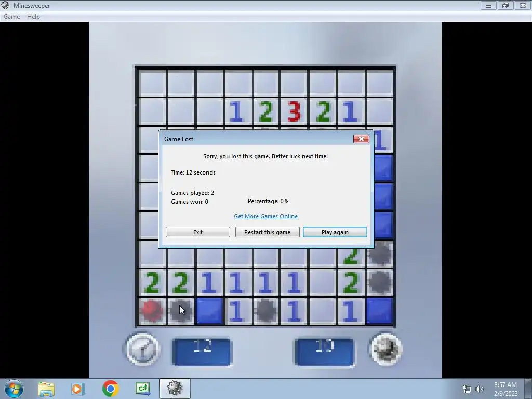Click the mine tile just below the 2 beside the dialog's lower right corner
The height and width of the screenshot is (399, 532).
[380, 255]
